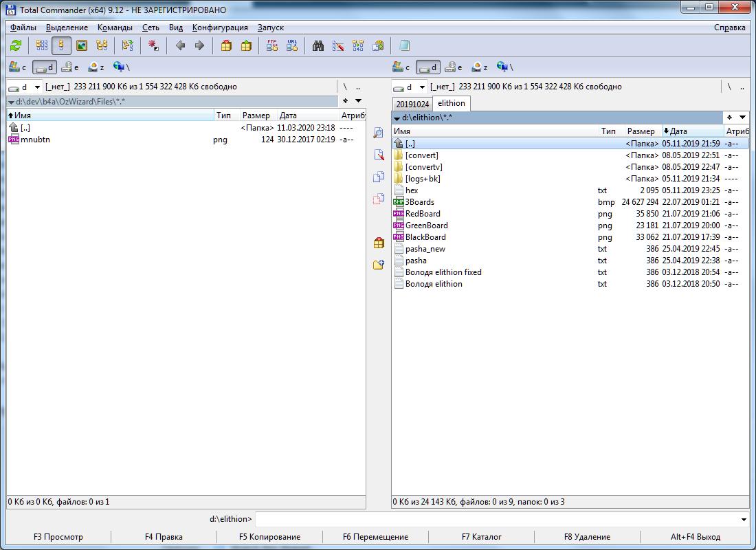Click the copy files icon in middle bar
The height and width of the screenshot is (550, 756).
[x=379, y=177]
